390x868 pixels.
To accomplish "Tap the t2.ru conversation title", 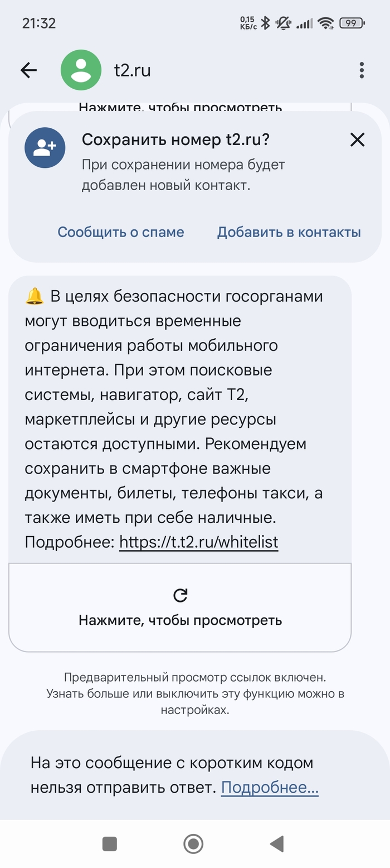I will 132,70.
